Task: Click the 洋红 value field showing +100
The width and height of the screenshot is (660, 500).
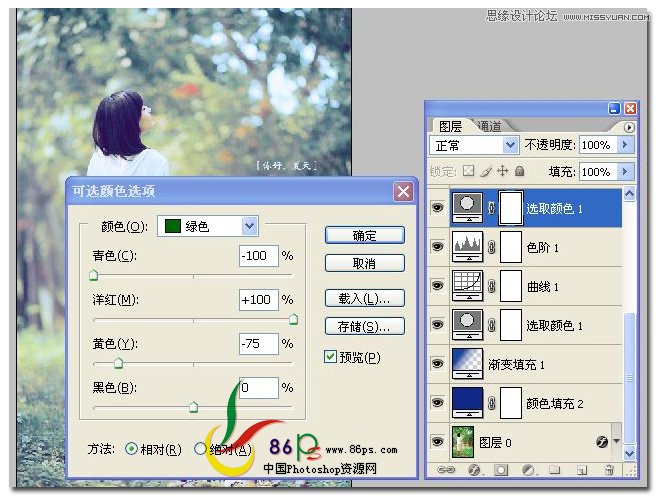Action: (x=258, y=300)
